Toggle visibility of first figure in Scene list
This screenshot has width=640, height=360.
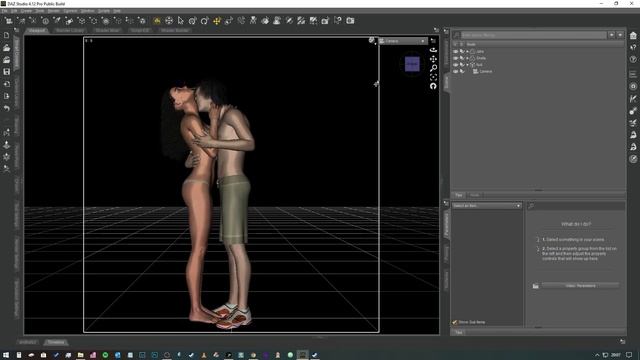click(456, 52)
